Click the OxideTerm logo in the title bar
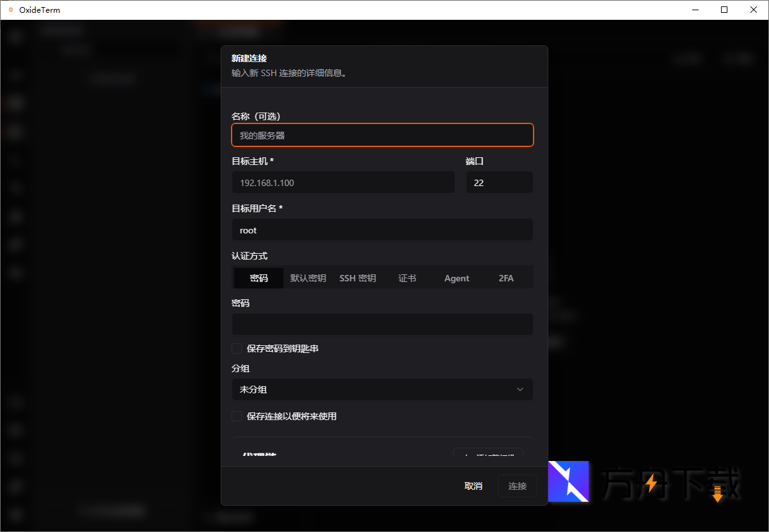 tap(11, 10)
